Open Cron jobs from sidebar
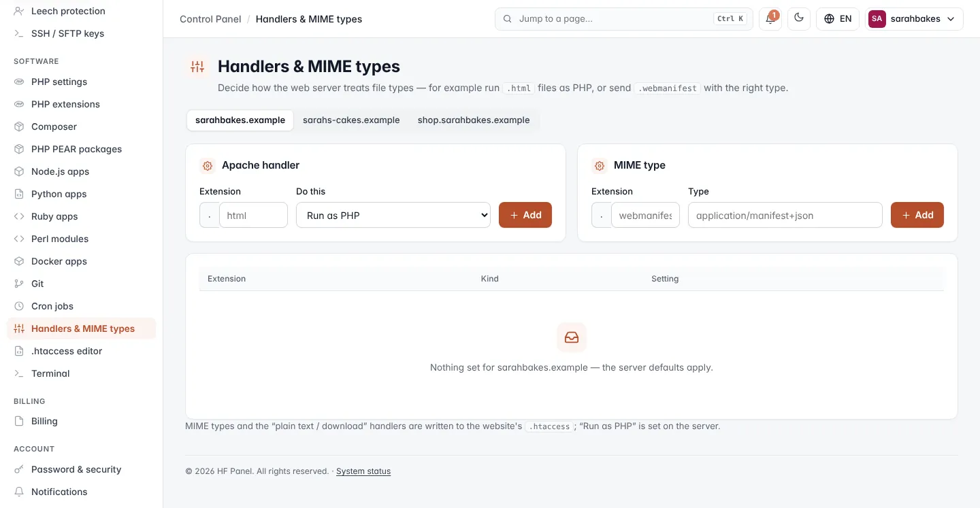 (81, 306)
